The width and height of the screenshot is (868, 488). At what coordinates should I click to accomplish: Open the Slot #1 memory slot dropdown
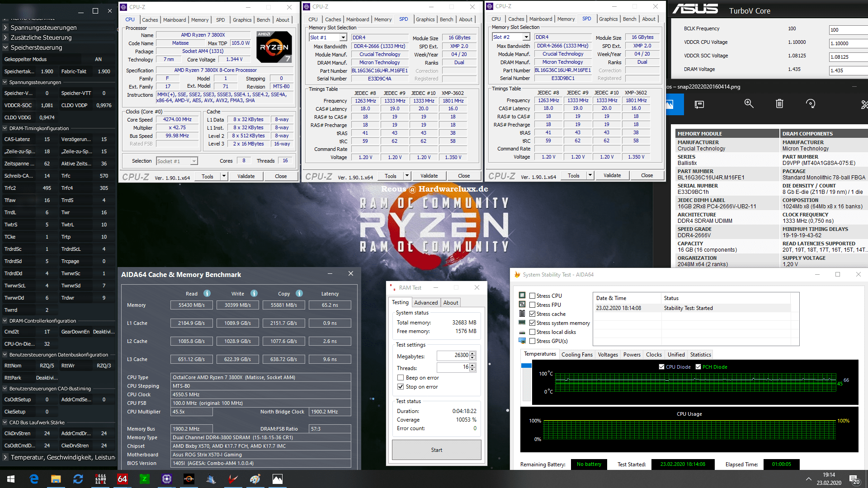[343, 38]
